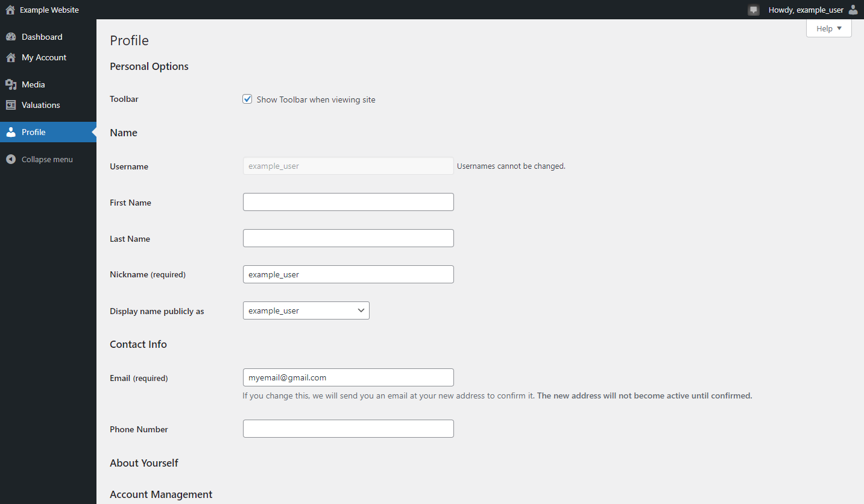864x504 pixels.
Task: Uncheck Show Toolbar when viewing site
Action: 247,99
